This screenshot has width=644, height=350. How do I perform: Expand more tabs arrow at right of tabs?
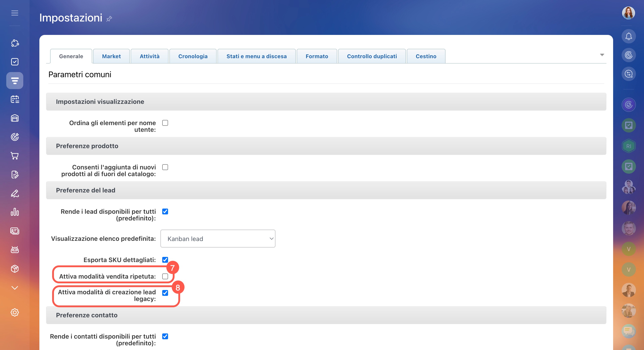[602, 55]
